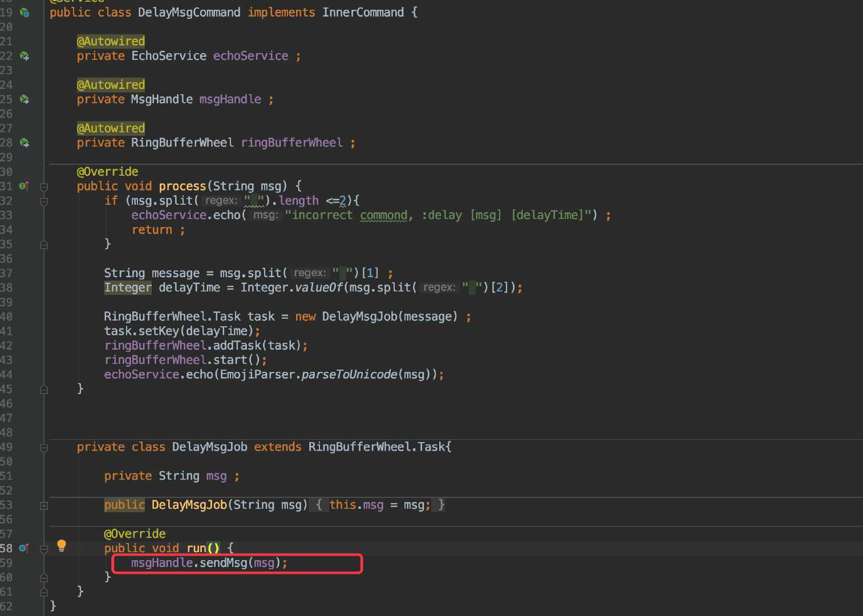Click the msgHandle.sendMsg(msg) statement
Image resolution: width=863 pixels, height=616 pixels.
[209, 563]
